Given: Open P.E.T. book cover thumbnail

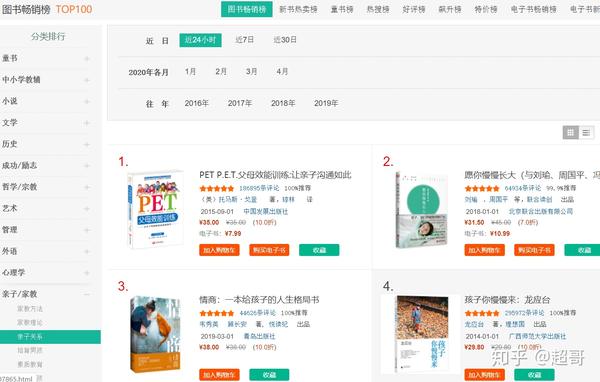Looking at the screenshot, I should (x=155, y=210).
